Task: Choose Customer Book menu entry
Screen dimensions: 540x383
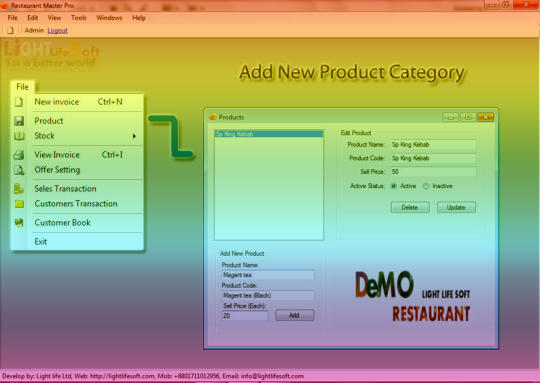Action: click(x=78, y=223)
